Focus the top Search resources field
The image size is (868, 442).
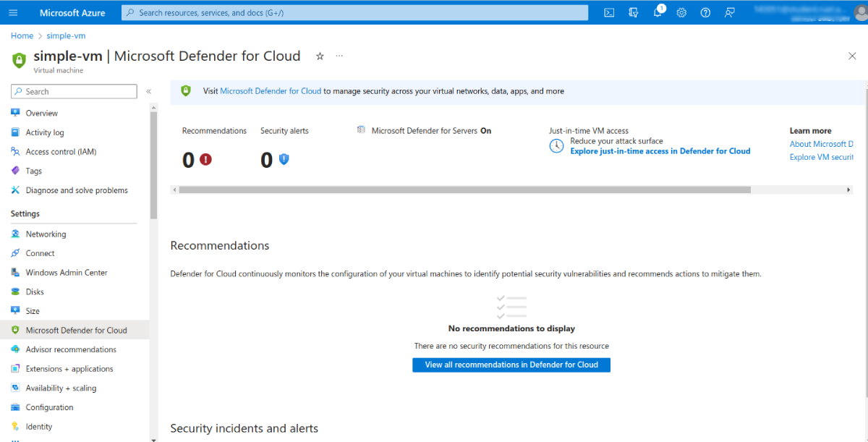354,13
